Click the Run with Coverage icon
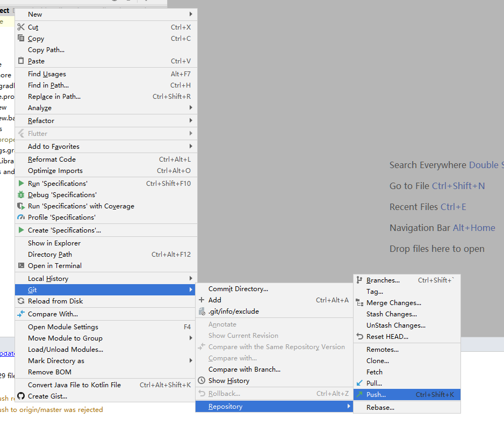 click(x=20, y=206)
